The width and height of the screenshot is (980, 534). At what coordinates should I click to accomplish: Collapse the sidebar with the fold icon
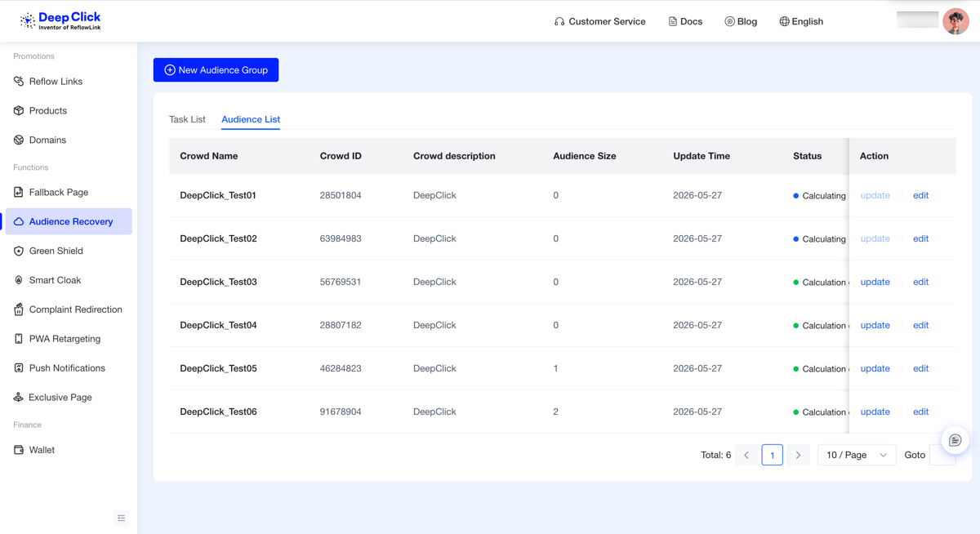coord(122,518)
